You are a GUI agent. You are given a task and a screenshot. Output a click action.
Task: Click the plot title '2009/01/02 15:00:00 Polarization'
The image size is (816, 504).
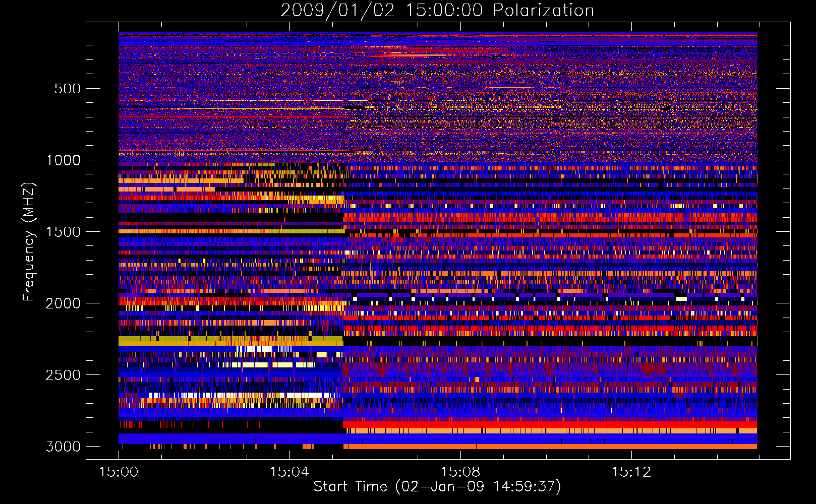point(437,10)
